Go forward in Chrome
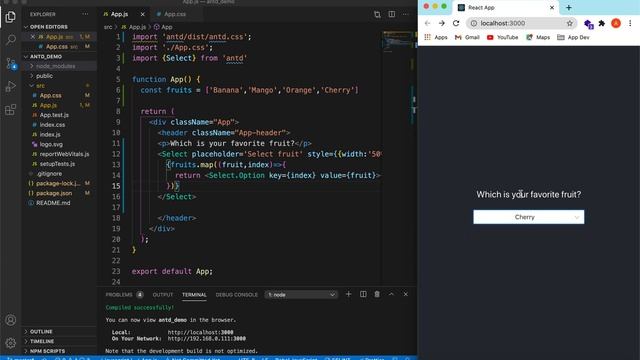Screen dimensions: 640x360 pos(442,24)
